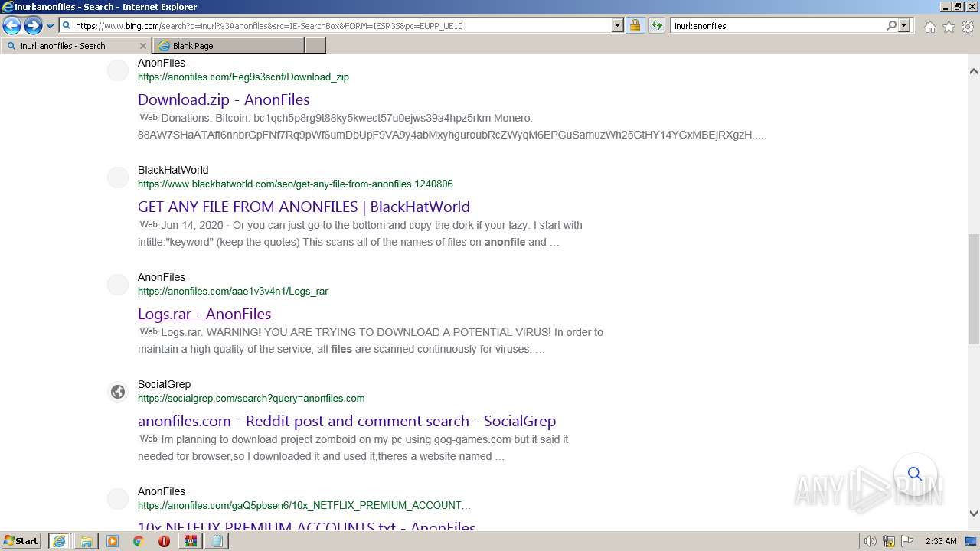Screen dimensions: 980x551
Task: Click the volume speaker tray icon
Action: click(x=871, y=541)
